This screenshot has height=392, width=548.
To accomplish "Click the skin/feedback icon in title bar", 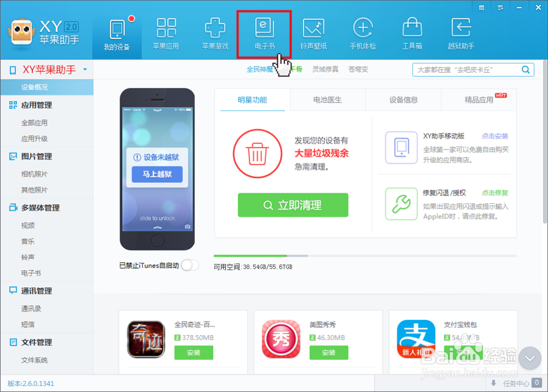I will (482, 8).
